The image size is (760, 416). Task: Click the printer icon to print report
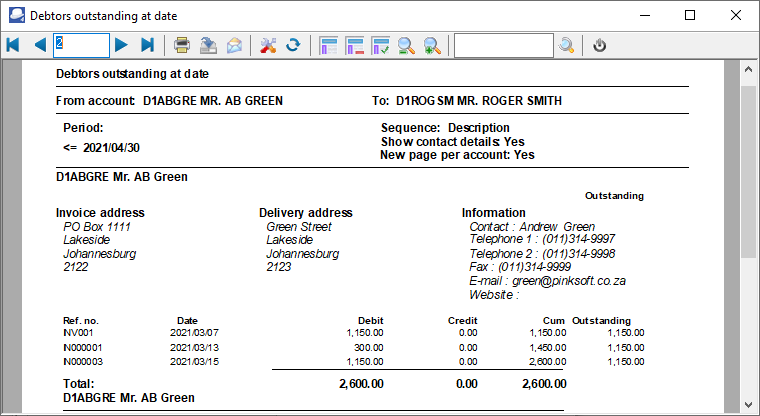[x=182, y=45]
